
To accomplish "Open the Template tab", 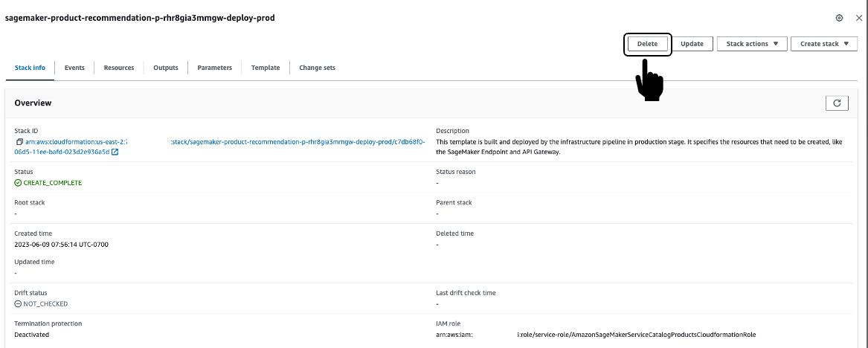I will (x=266, y=68).
